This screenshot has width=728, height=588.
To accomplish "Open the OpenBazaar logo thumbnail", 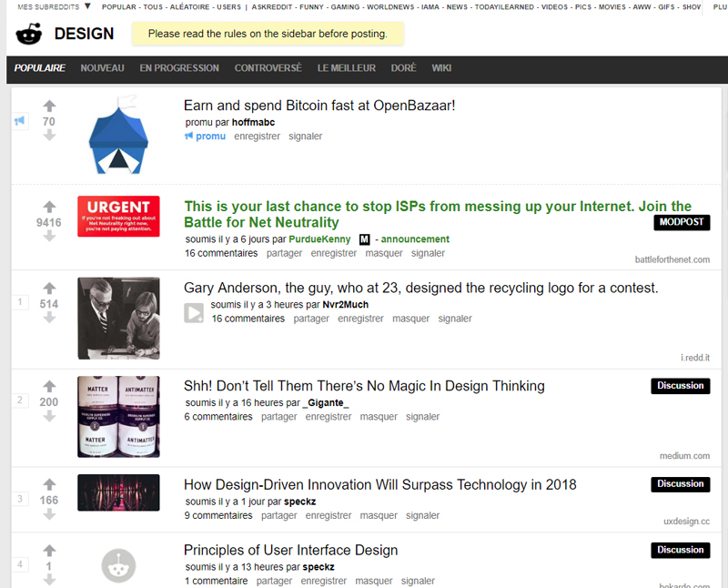I will coord(118,136).
